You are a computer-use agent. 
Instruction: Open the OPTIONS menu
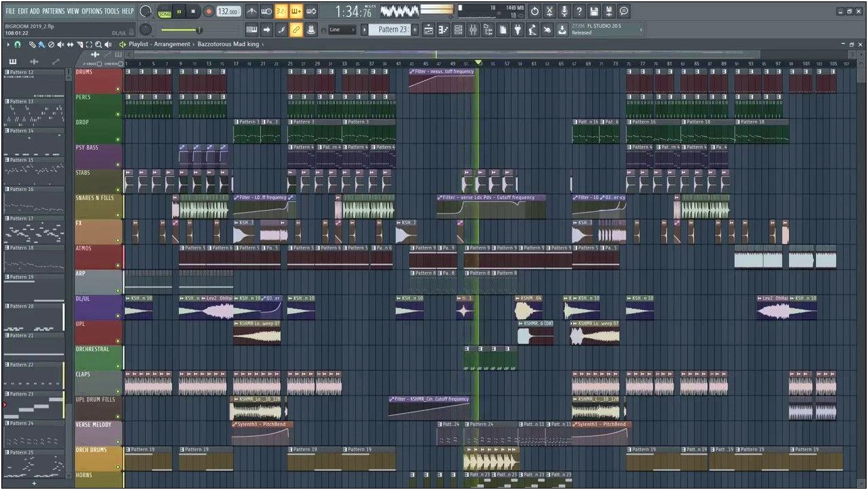click(x=92, y=11)
